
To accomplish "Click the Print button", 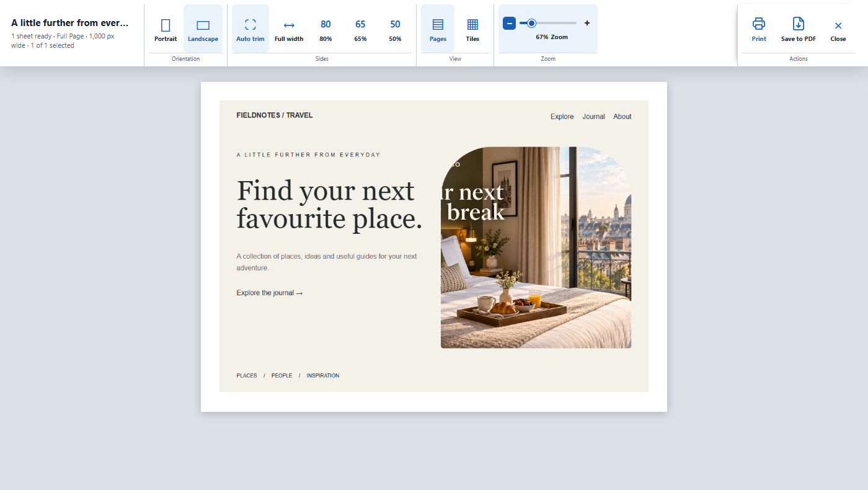I will point(759,29).
